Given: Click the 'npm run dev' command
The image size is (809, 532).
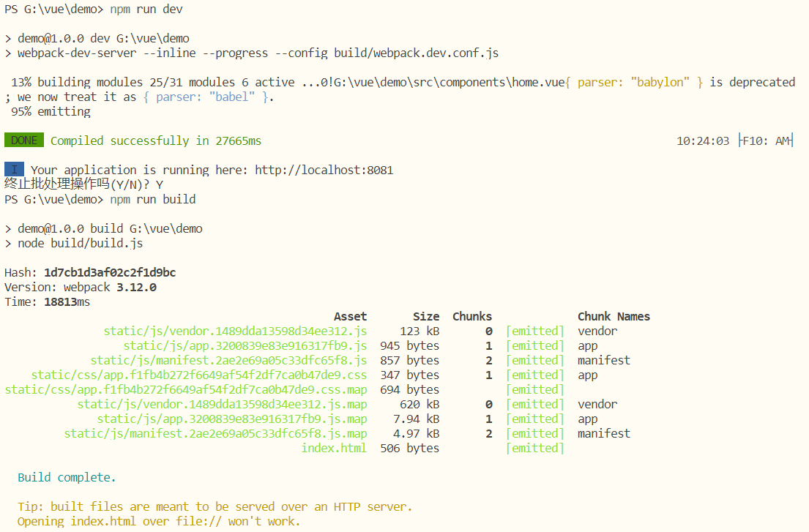Looking at the screenshot, I should coord(146,10).
